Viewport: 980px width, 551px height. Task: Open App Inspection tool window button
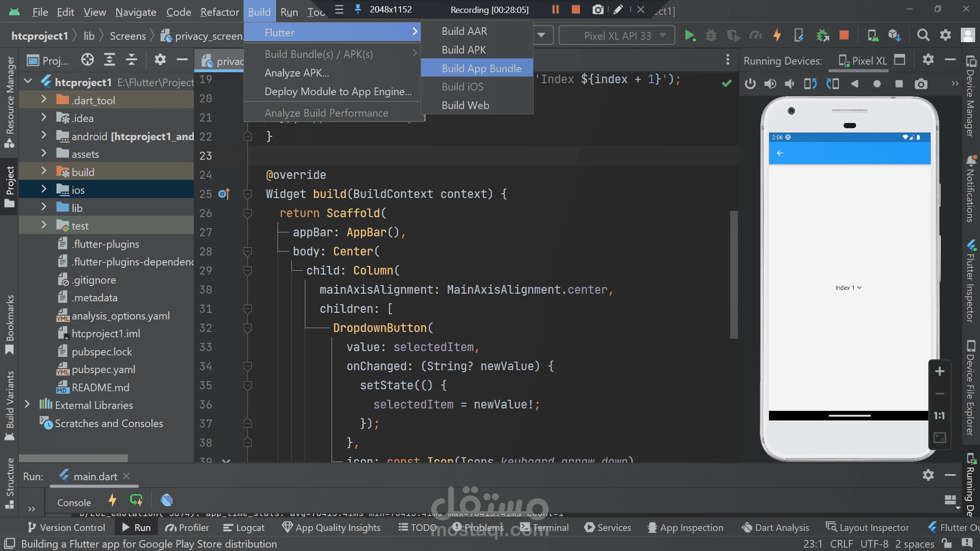685,528
